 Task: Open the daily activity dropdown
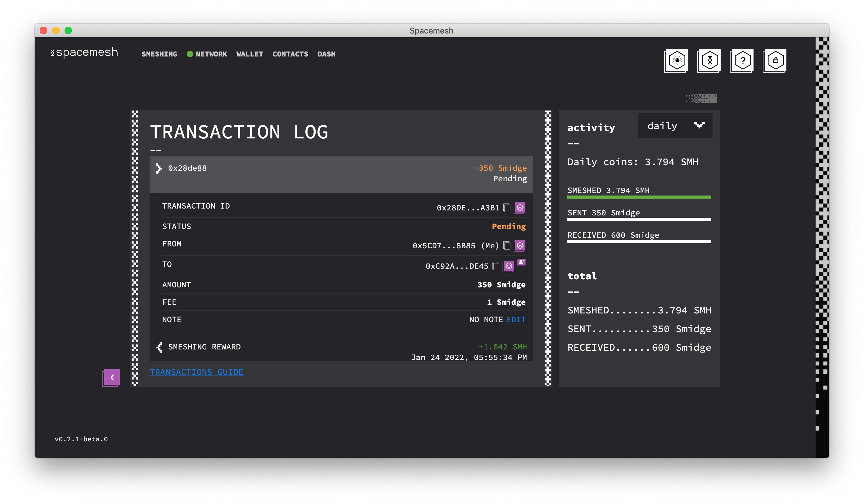(675, 125)
